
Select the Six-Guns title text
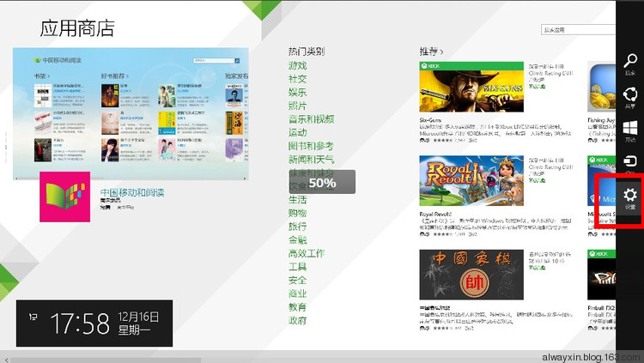click(430, 120)
